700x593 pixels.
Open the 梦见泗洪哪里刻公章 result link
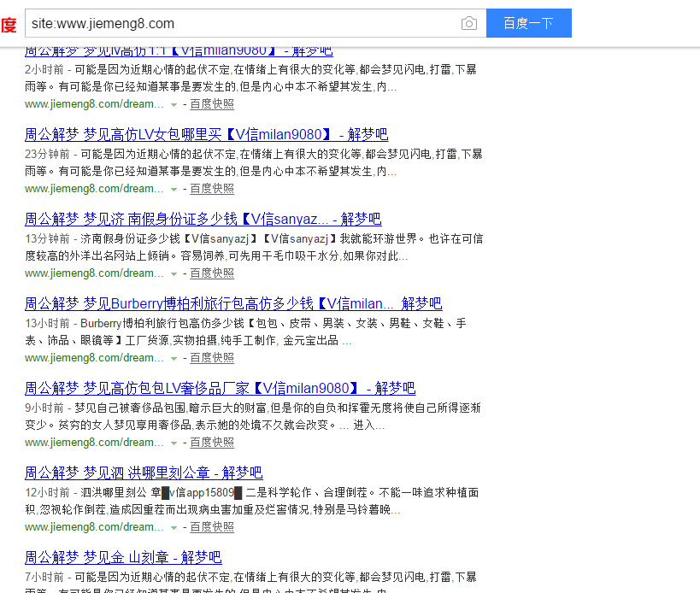pos(144,473)
